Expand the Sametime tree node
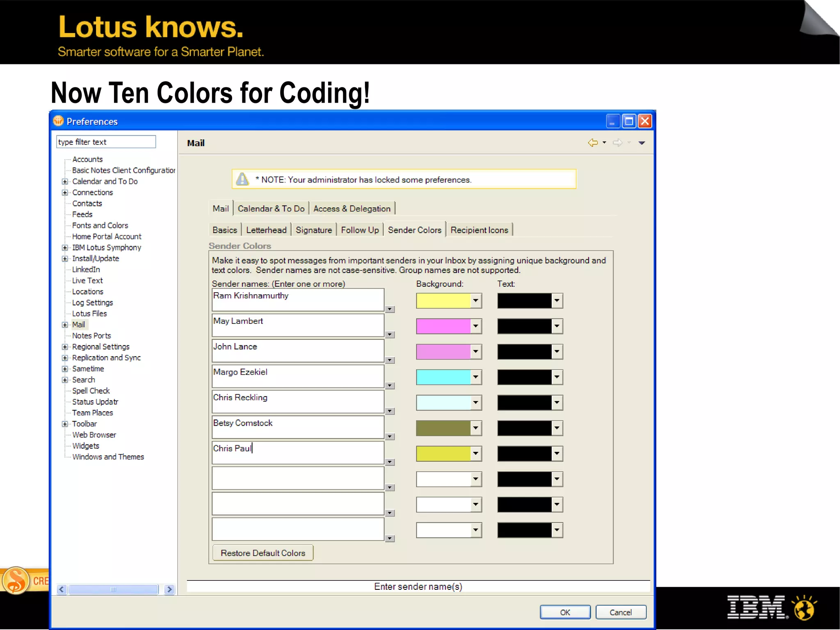 [x=65, y=369]
